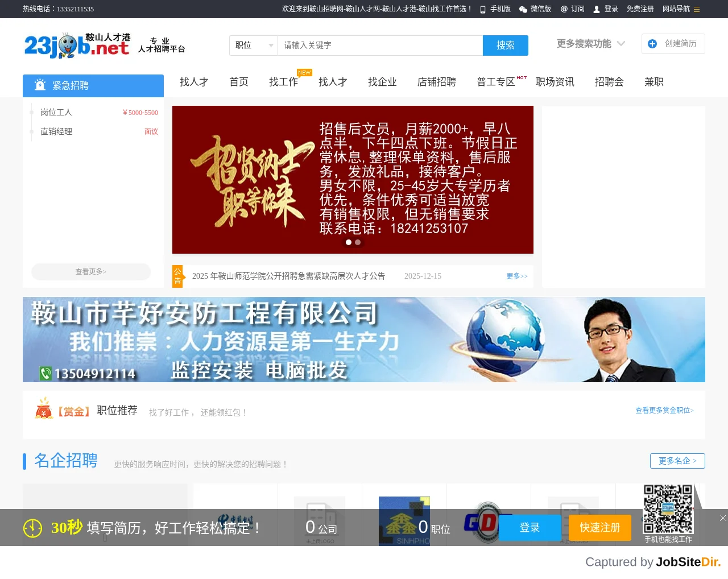Click the 2025-12-15 announcement date
The width and height of the screenshot is (728, 579).
423,276
